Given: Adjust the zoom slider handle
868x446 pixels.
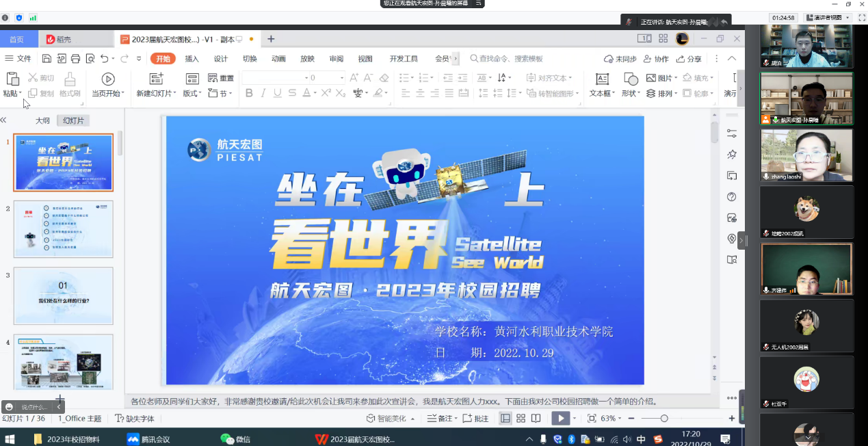Looking at the screenshot, I should (664, 419).
